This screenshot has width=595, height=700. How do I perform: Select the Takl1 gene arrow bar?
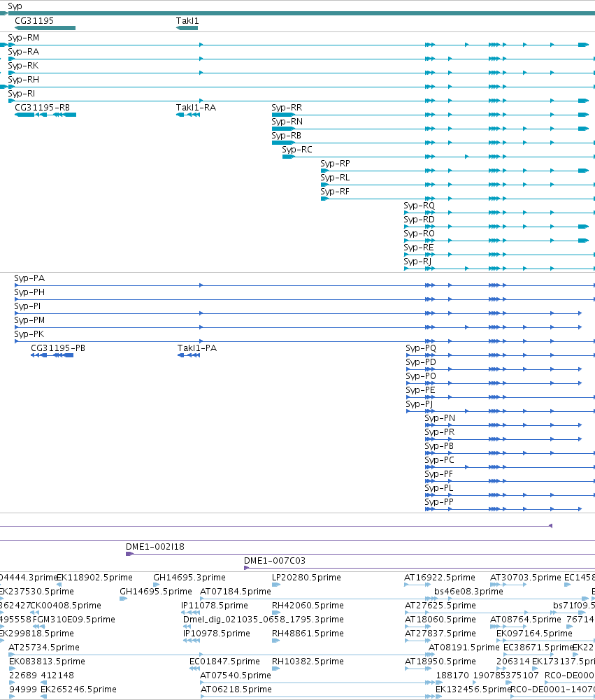[187, 28]
